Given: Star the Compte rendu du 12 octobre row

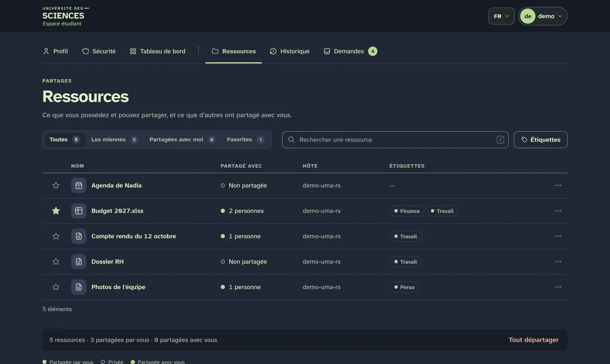Looking at the screenshot, I should pos(56,236).
